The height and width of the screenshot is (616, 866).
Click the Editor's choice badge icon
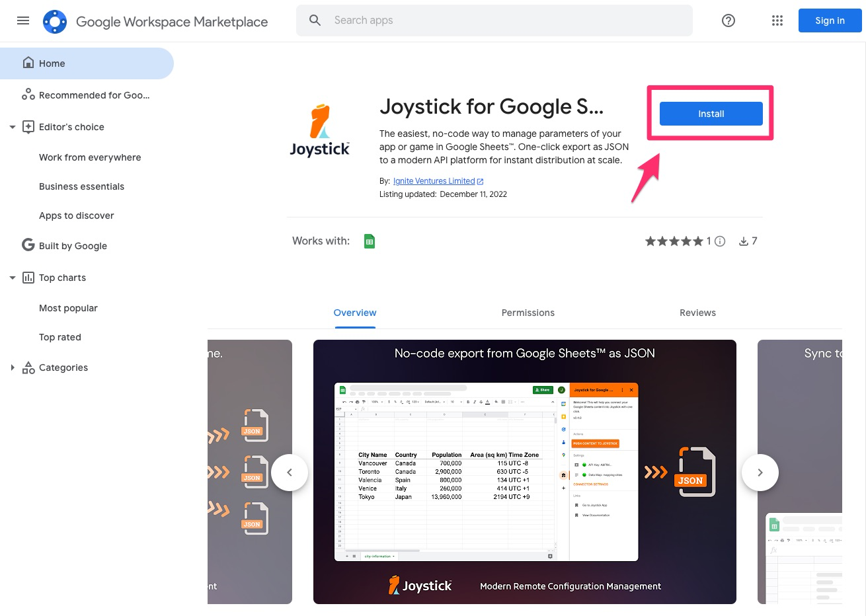point(28,127)
